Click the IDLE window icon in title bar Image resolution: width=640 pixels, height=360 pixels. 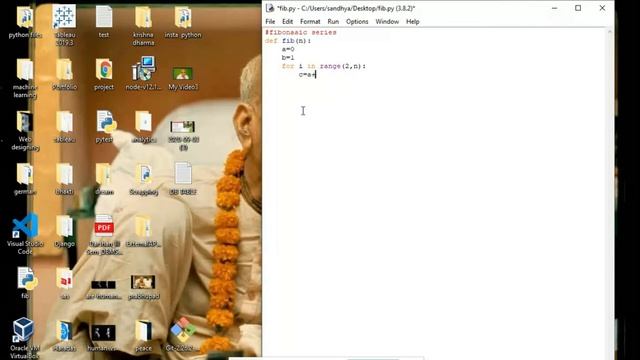click(270, 8)
